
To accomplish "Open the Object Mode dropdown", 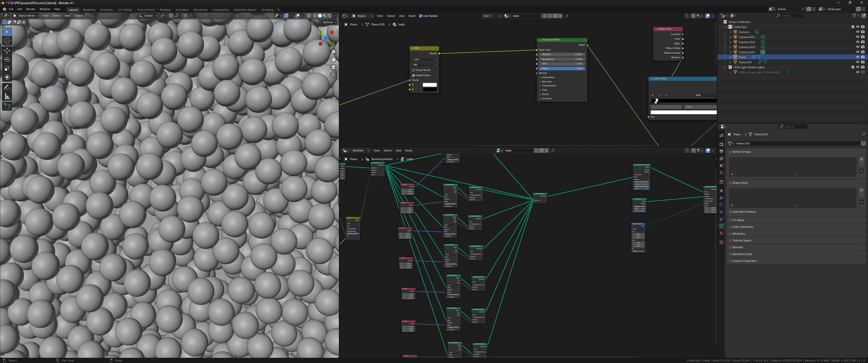I will coord(26,16).
